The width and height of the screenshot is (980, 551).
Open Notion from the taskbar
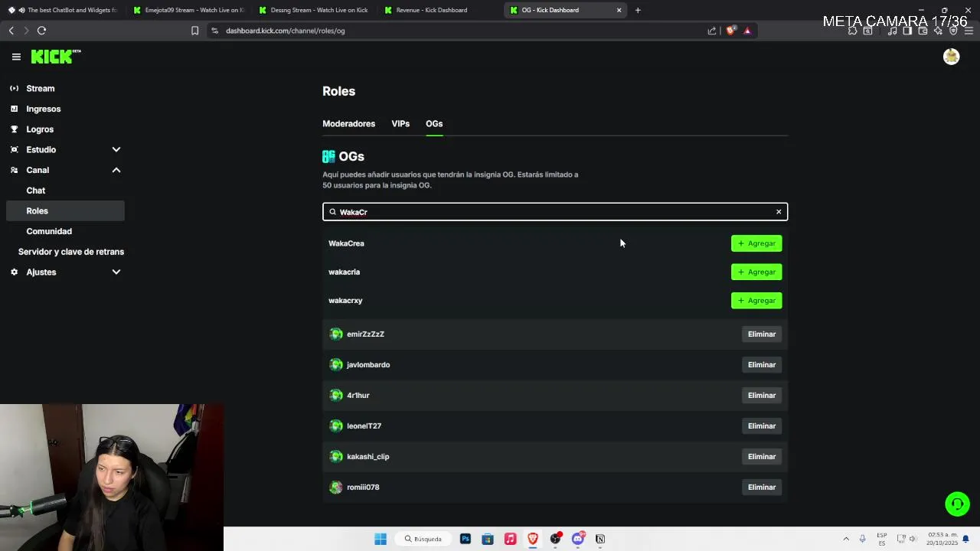[x=600, y=539]
